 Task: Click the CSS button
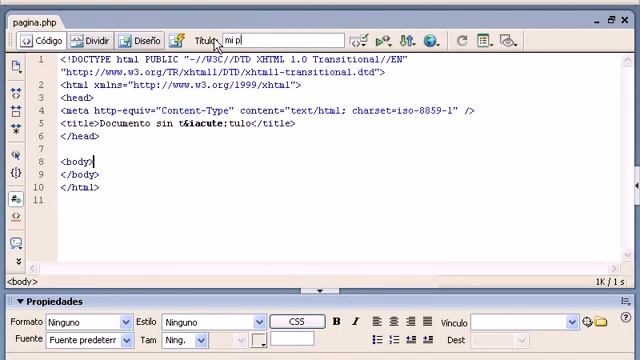pyautogui.click(x=297, y=322)
